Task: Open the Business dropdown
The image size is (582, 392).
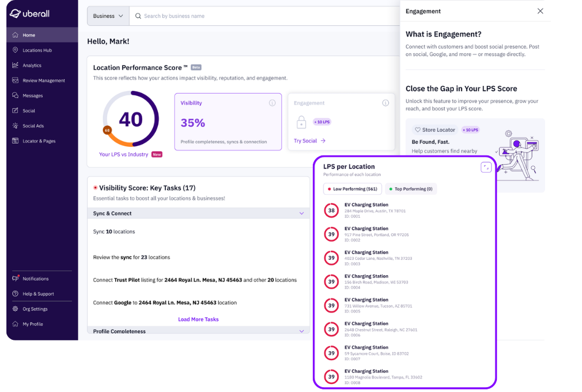Action: (x=108, y=16)
